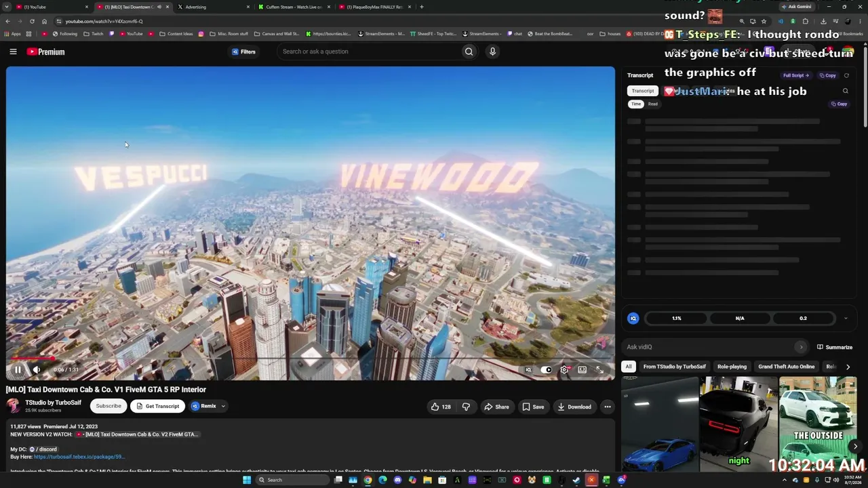The width and height of the screenshot is (868, 488).
Task: Go to YouTube Premium home logo
Action: pos(46,52)
